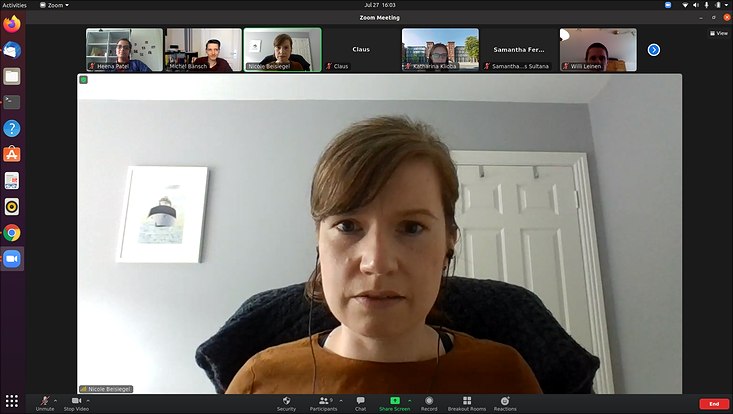Expand audio options arrow beside Unmute
733x414 pixels.
56,400
